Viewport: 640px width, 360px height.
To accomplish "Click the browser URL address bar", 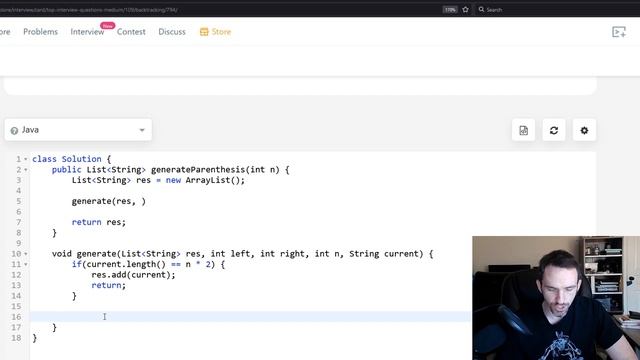I will tap(220, 9).
